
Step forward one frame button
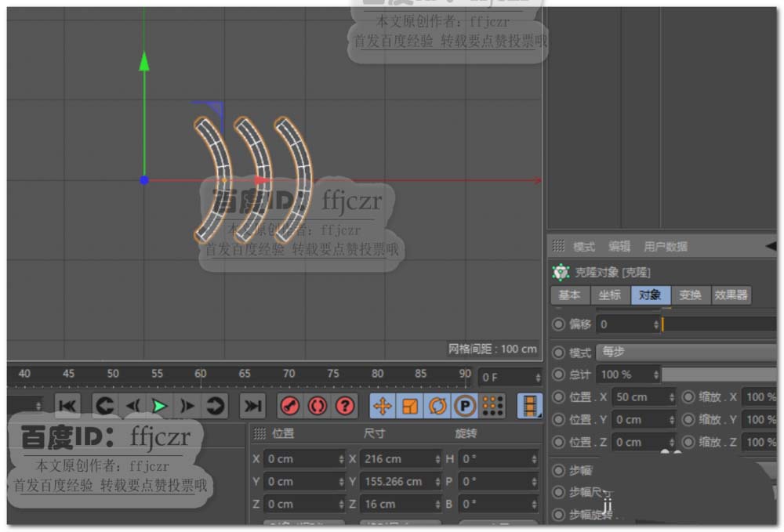tap(187, 405)
